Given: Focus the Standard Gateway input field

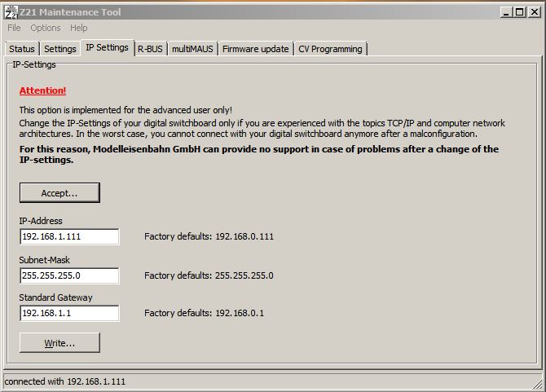Looking at the screenshot, I should pyautogui.click(x=69, y=313).
